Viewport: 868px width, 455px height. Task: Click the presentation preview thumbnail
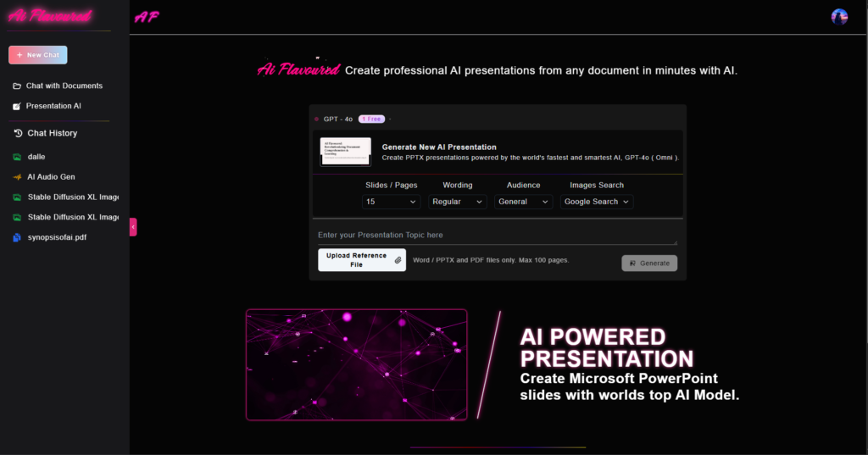pos(346,151)
